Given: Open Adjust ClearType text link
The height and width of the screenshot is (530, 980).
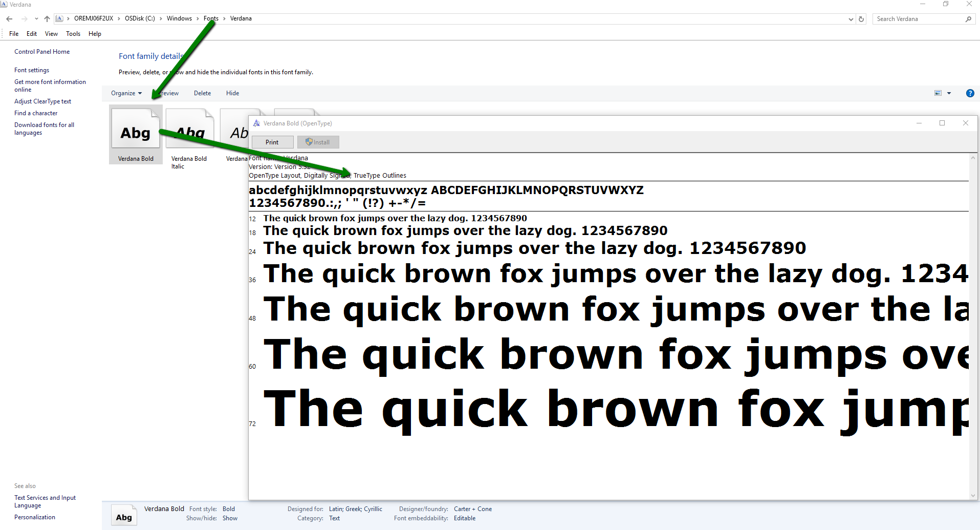Looking at the screenshot, I should (42, 101).
